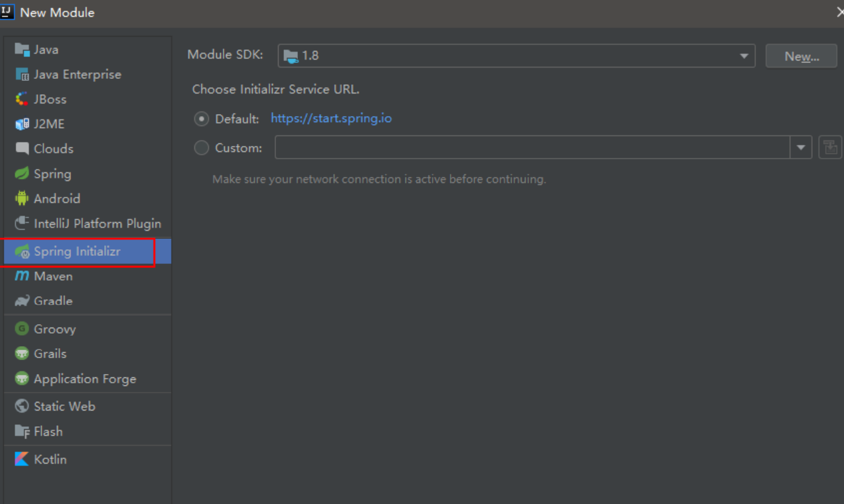Select Maven in the module list
The image size is (844, 504).
point(88,276)
